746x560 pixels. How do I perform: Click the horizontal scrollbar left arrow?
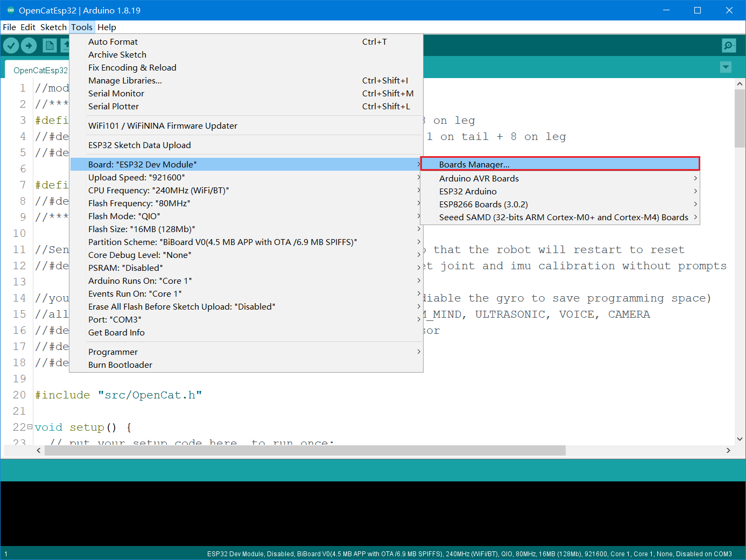tap(39, 450)
